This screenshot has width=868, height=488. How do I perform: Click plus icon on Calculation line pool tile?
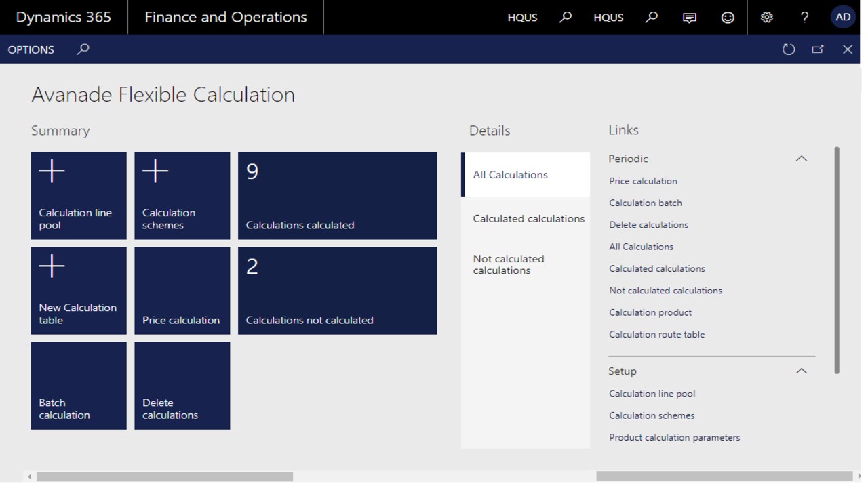click(52, 171)
